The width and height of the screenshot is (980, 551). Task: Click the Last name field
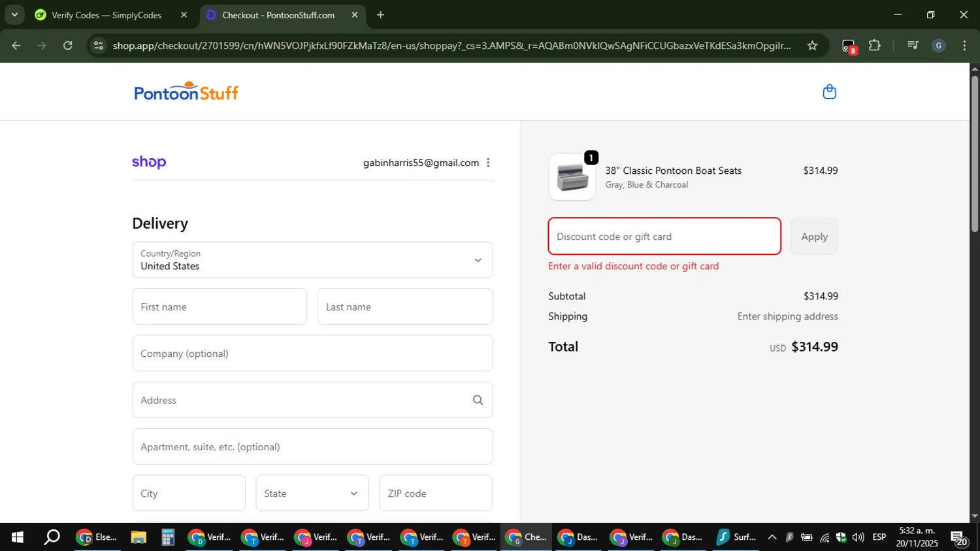point(405,307)
